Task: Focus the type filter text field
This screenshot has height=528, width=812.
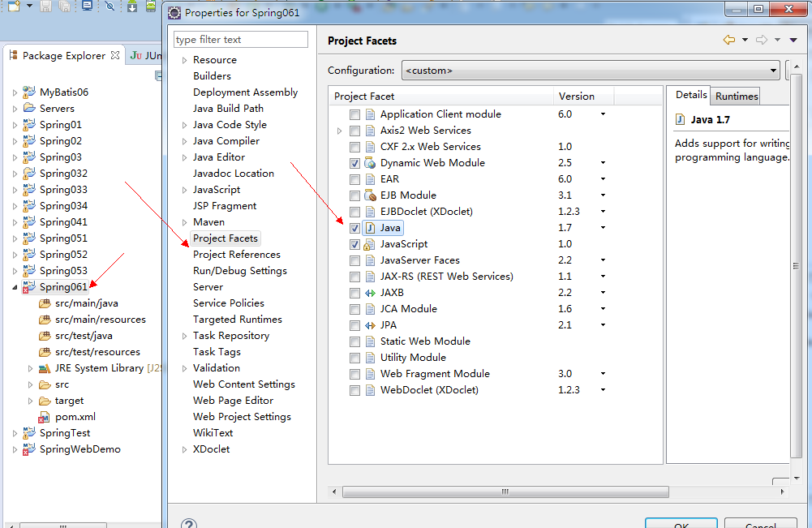Action: (x=241, y=40)
